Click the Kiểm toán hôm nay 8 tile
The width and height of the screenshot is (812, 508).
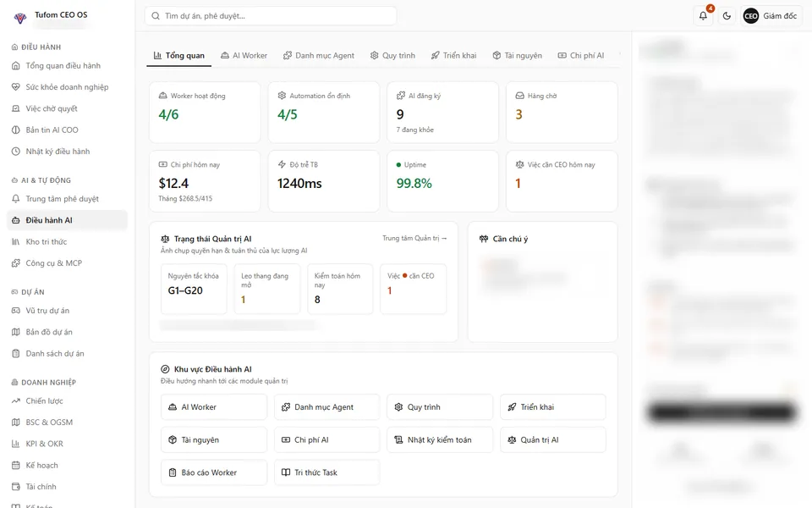tap(340, 290)
